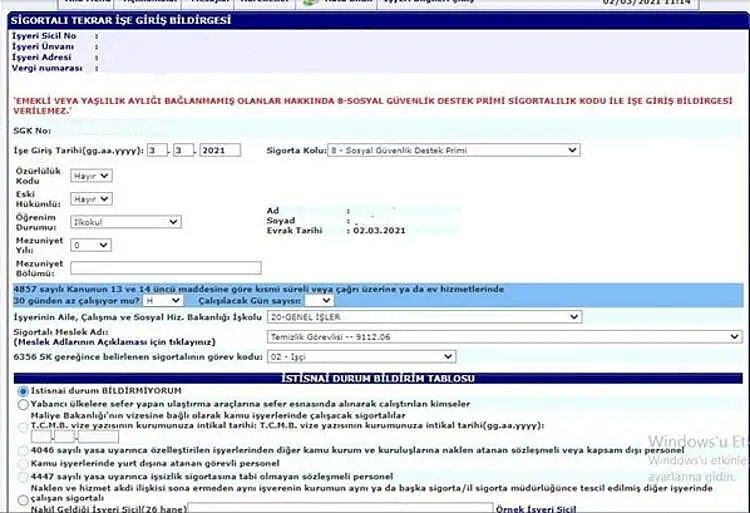Choose the 'Yabancı ülkelere sefer yapan' radio option

[x=22, y=404]
